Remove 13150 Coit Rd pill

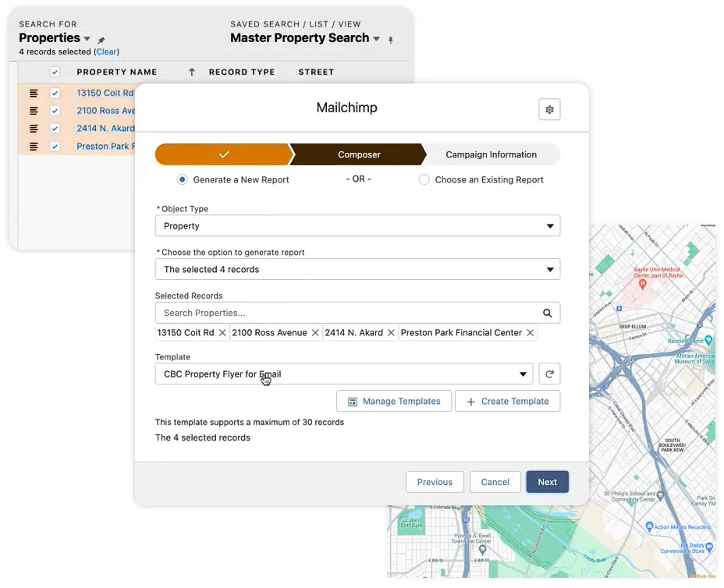click(222, 333)
